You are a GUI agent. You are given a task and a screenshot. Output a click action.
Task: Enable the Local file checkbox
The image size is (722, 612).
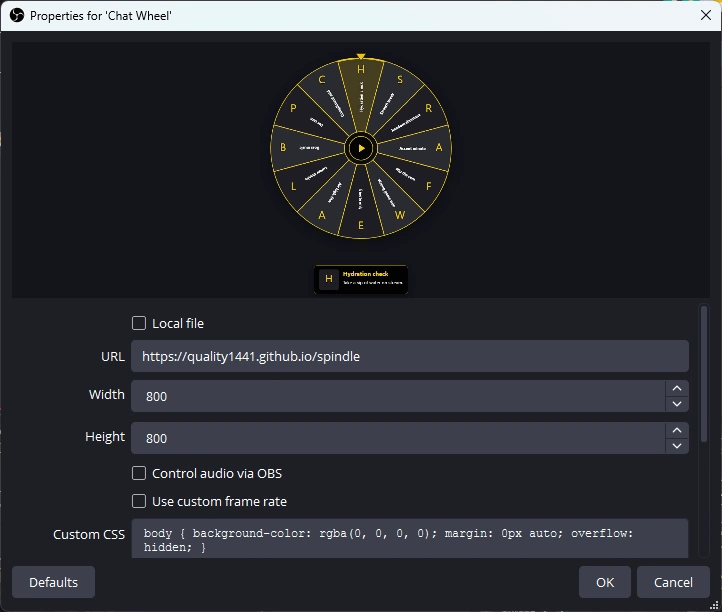pyautogui.click(x=139, y=323)
